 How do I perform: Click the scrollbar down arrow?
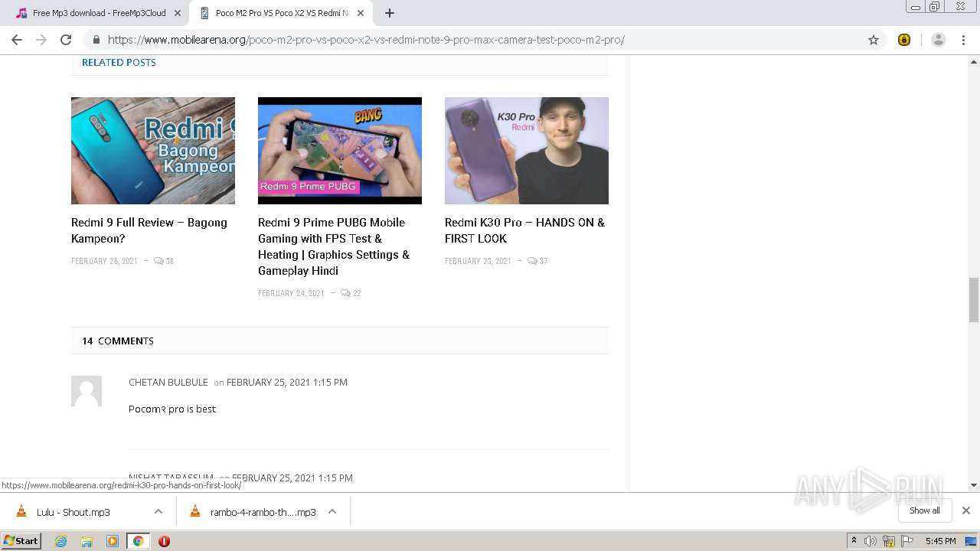pos(974,484)
